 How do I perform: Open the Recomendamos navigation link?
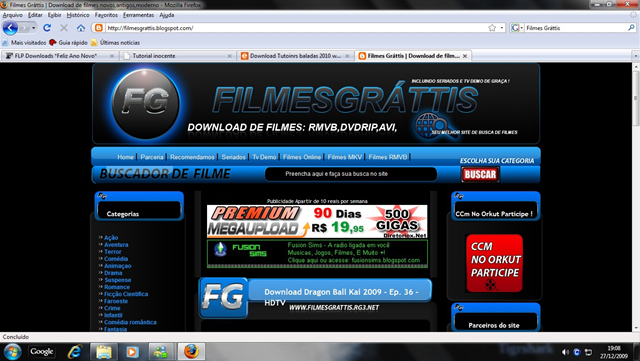tap(192, 157)
